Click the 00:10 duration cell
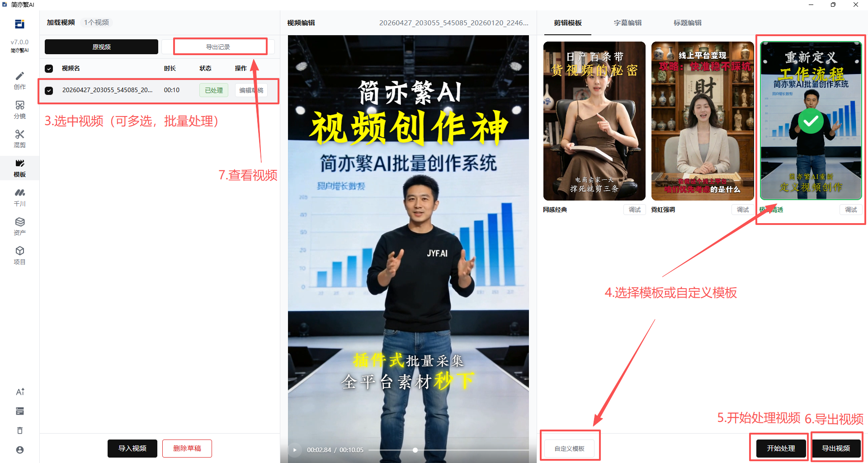This screenshot has height=463, width=868. pyautogui.click(x=172, y=90)
